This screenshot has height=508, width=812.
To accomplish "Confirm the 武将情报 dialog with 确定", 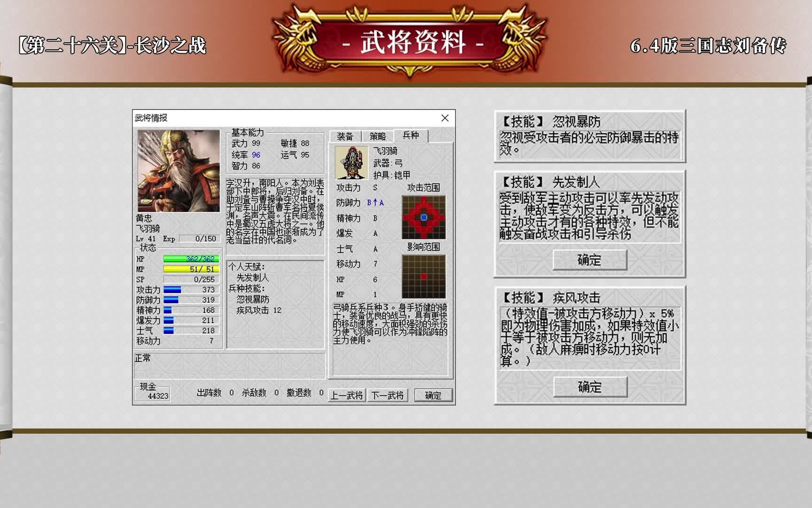I will [433, 395].
